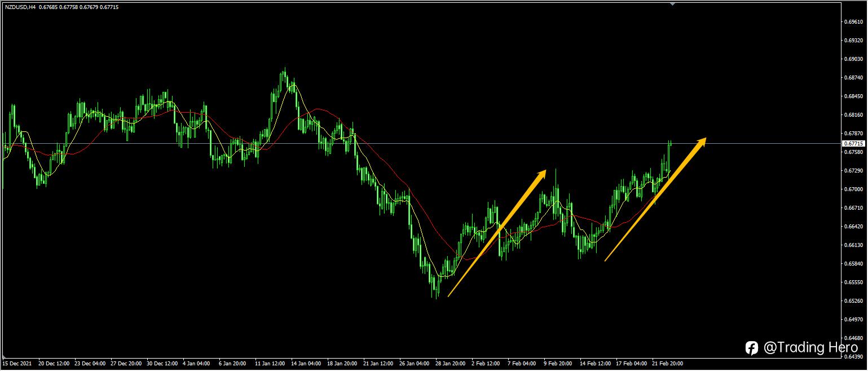
Task: Click the 17 Feb 04:00 time label
Action: coord(631,364)
